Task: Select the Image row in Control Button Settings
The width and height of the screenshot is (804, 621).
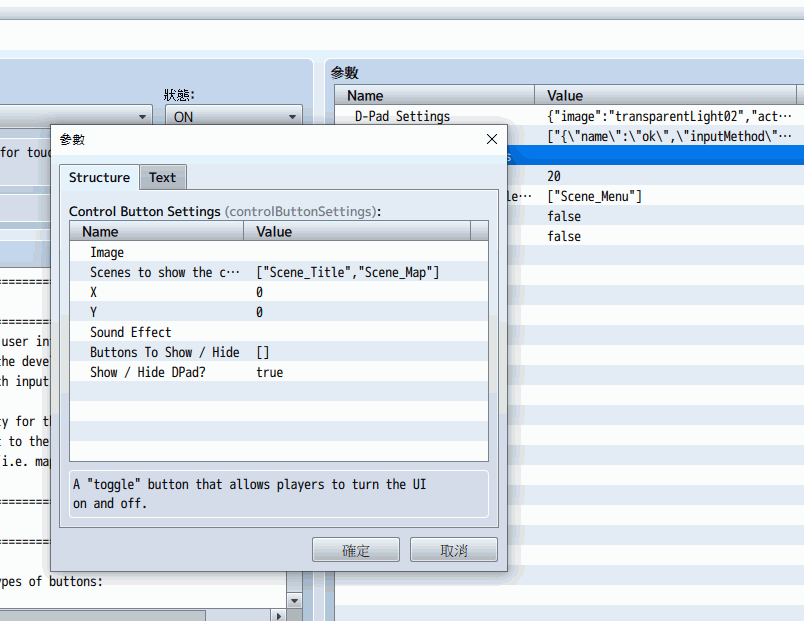Action: 279,252
